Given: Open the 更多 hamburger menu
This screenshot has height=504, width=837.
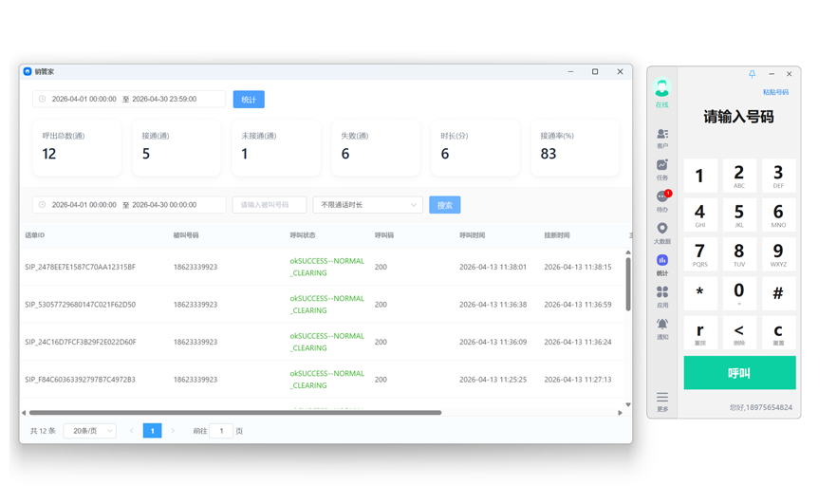Looking at the screenshot, I should pyautogui.click(x=661, y=401).
